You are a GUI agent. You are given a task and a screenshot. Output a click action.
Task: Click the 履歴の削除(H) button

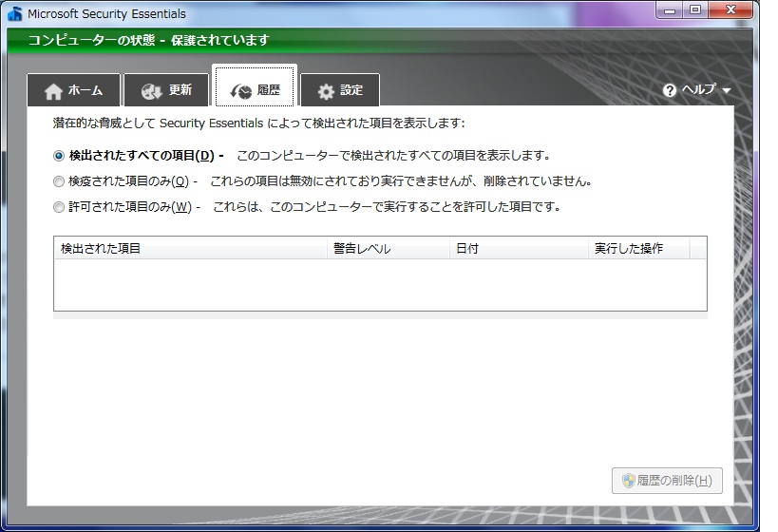tap(667, 481)
